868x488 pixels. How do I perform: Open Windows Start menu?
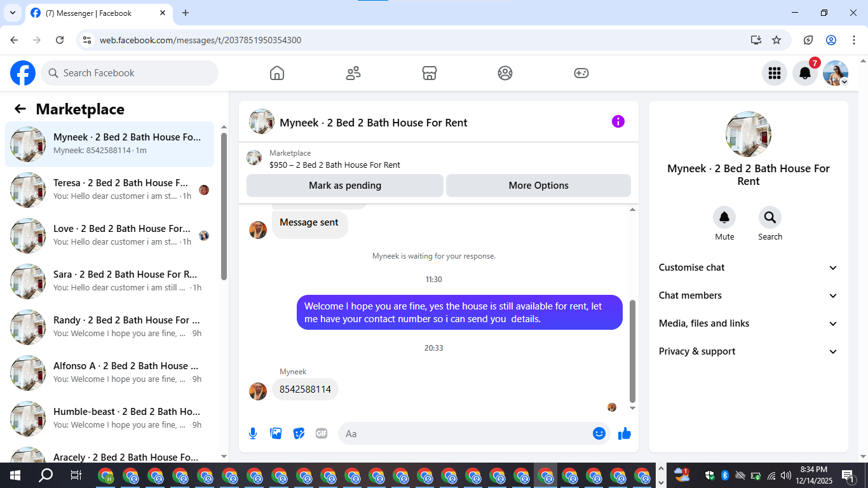(15, 475)
